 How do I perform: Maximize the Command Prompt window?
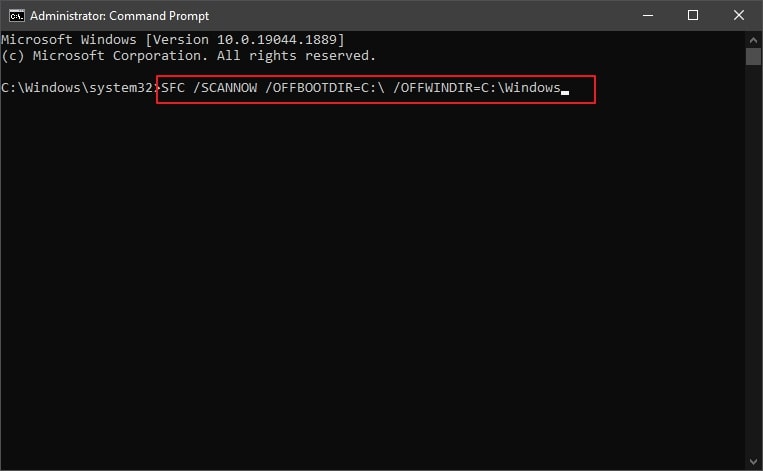click(x=693, y=16)
